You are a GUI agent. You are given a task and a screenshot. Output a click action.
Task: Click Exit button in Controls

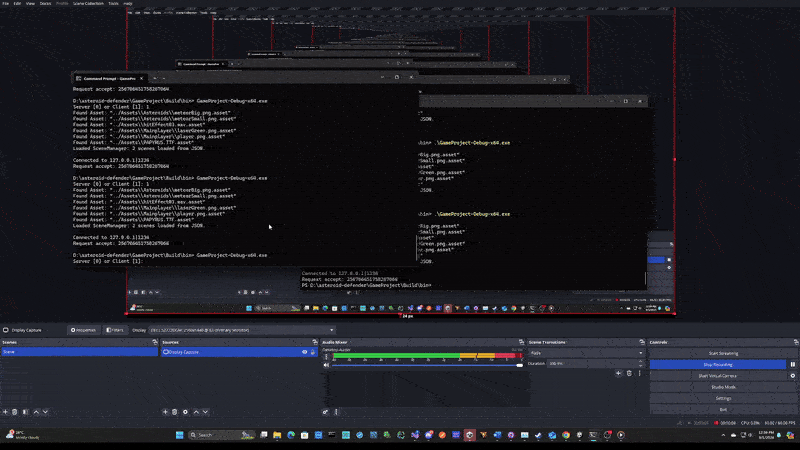click(x=723, y=409)
